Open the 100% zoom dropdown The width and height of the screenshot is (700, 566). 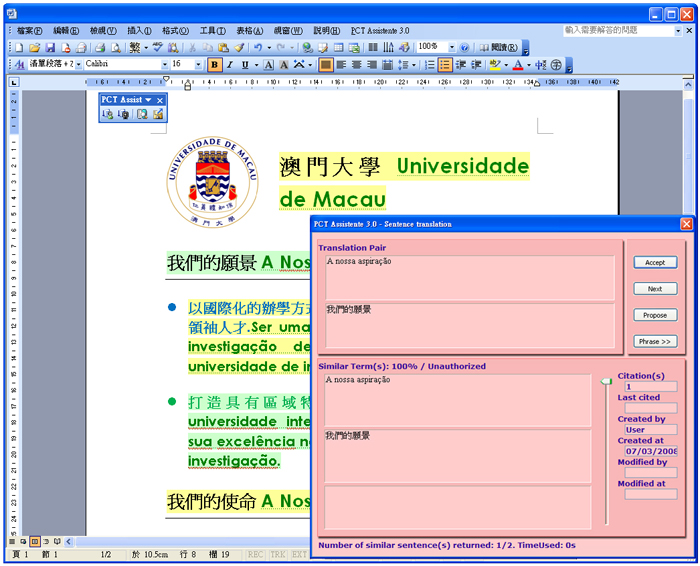pyautogui.click(x=452, y=47)
